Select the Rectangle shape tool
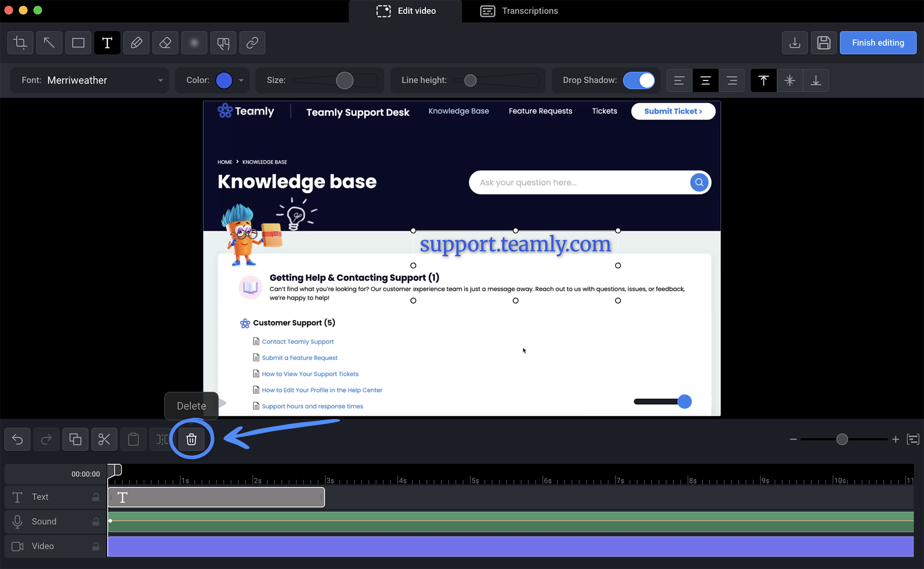The height and width of the screenshot is (569, 924). [x=78, y=43]
